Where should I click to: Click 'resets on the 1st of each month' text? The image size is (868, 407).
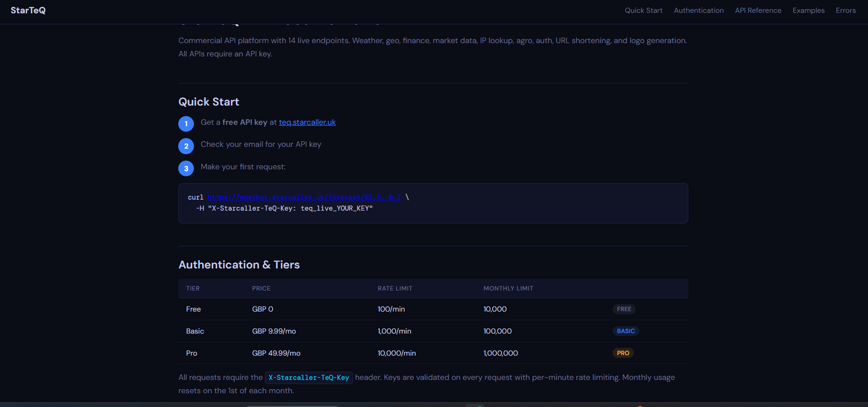point(236,391)
